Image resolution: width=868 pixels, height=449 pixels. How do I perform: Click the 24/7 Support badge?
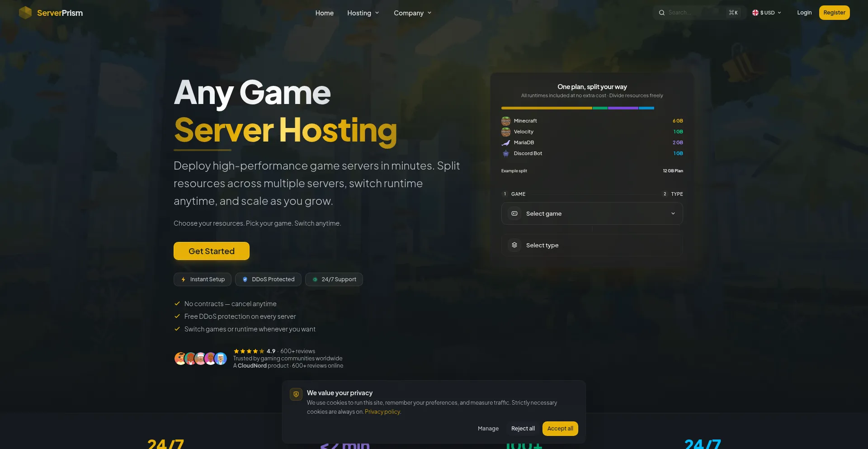334,279
